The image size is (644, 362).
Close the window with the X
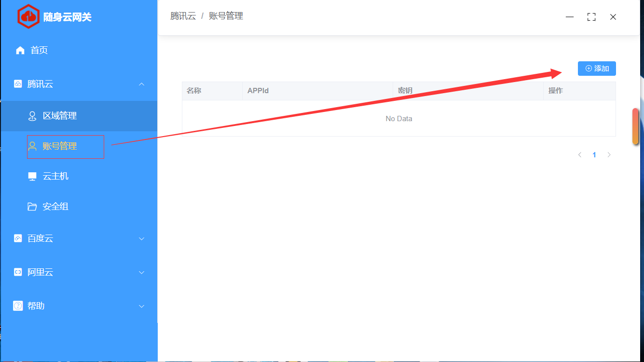click(613, 17)
